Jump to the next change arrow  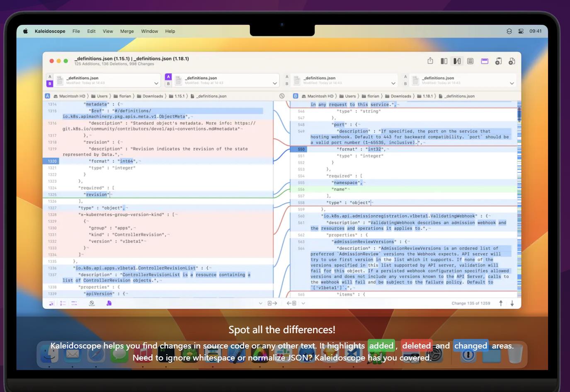[512, 303]
